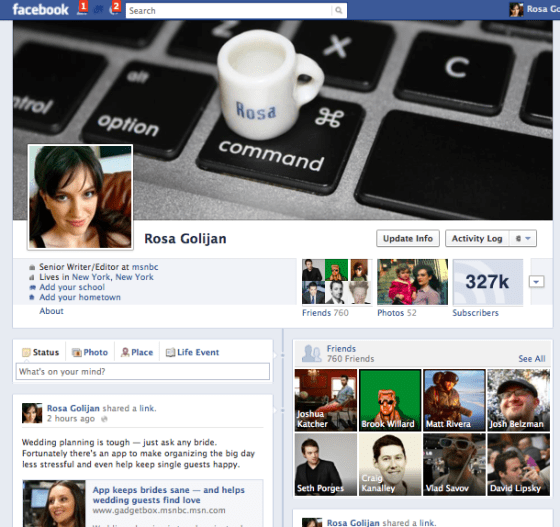Open the gear settings dropdown beside Activity Log
Viewport: 560px width, 527px height.
pos(522,239)
